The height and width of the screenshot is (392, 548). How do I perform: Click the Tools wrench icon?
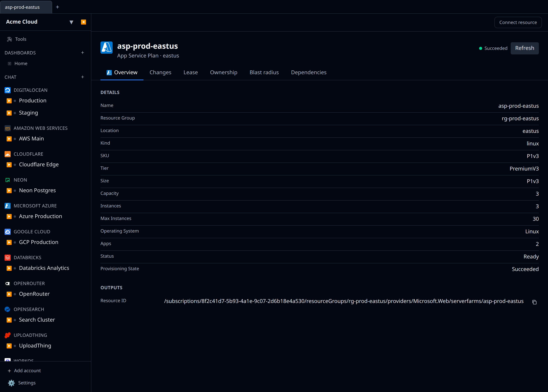pyautogui.click(x=9, y=39)
